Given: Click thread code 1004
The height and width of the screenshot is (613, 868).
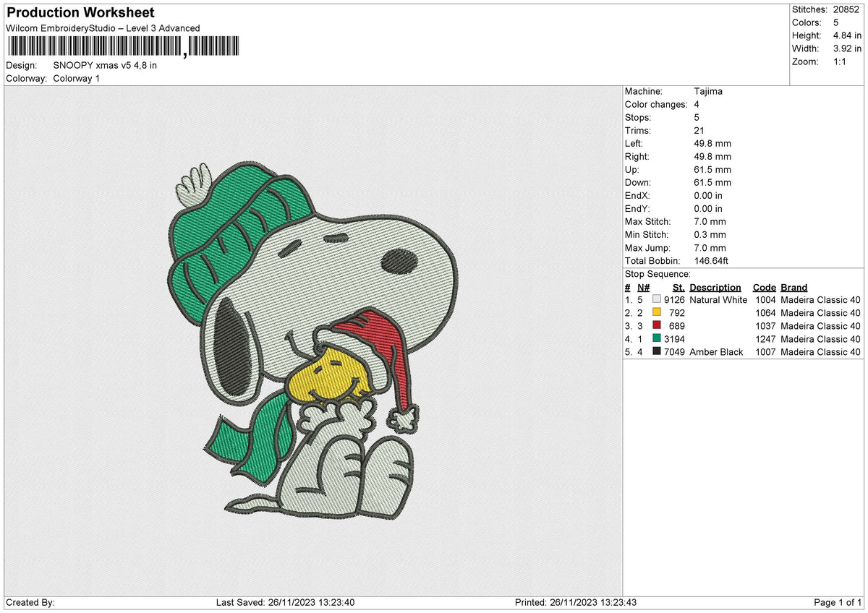Looking at the screenshot, I should pos(765,300).
